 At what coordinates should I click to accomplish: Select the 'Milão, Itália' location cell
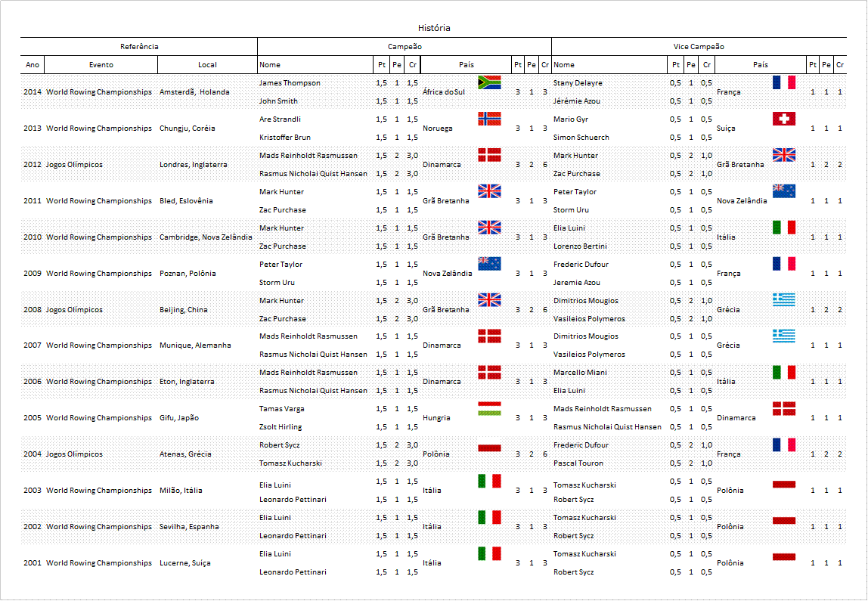[x=181, y=491]
